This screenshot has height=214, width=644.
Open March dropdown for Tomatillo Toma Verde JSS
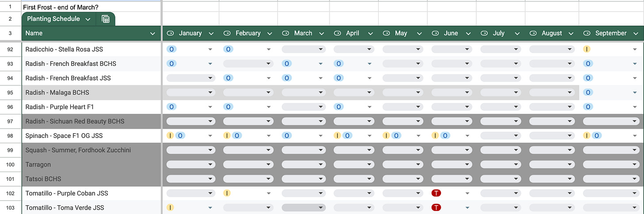click(x=303, y=207)
